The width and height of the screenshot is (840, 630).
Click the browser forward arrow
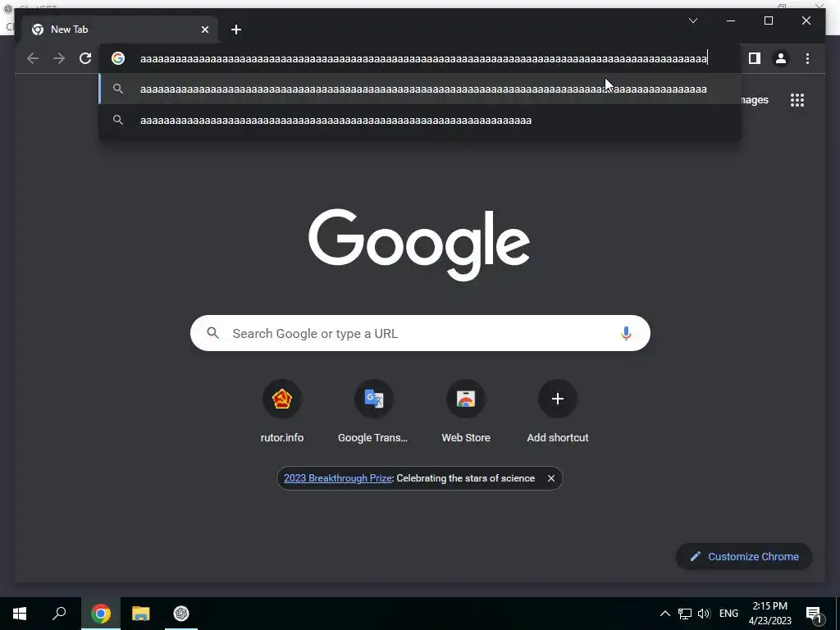[x=59, y=58]
